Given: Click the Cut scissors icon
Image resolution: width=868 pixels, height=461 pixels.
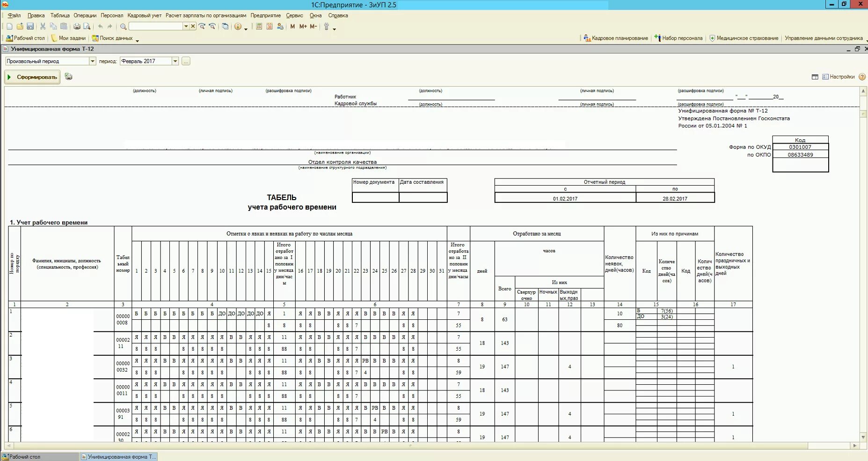Looking at the screenshot, I should pyautogui.click(x=43, y=27).
